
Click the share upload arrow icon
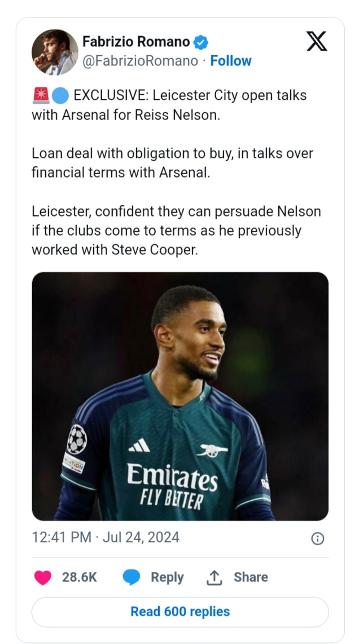click(213, 577)
